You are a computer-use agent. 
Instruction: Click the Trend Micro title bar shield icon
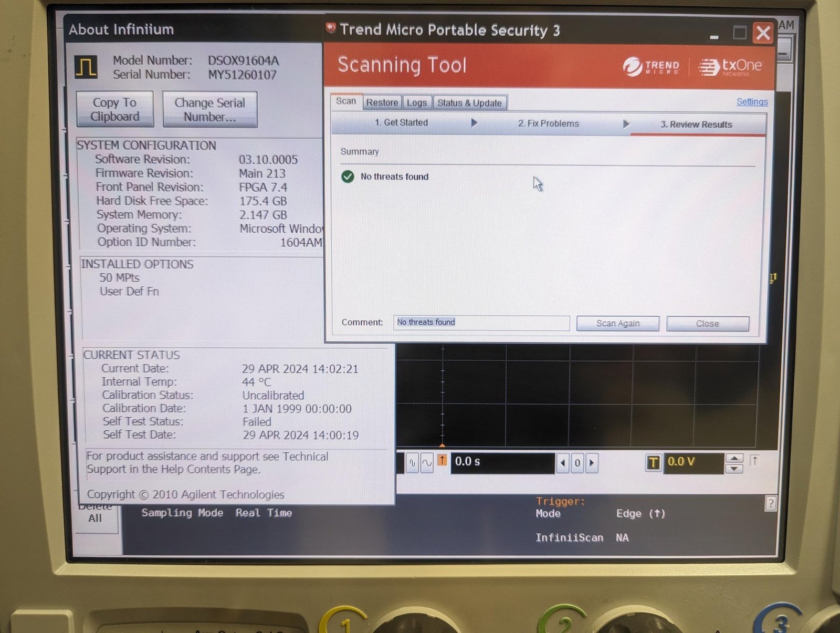pos(331,28)
